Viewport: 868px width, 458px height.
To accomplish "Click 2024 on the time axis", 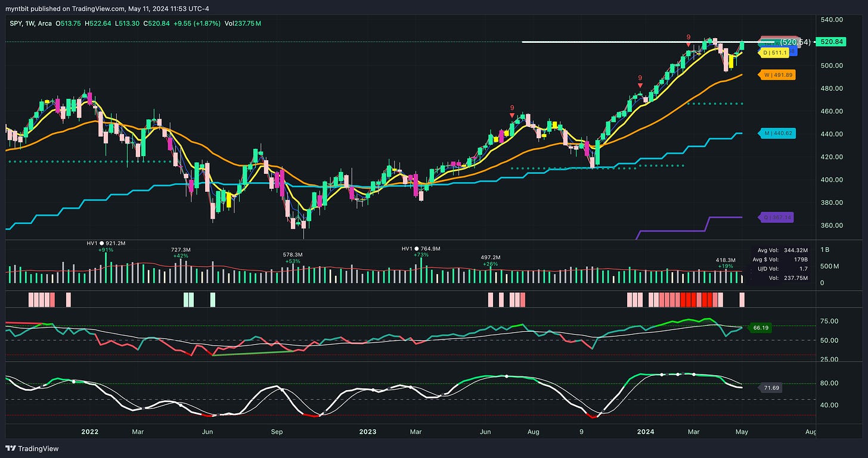I will click(x=644, y=431).
